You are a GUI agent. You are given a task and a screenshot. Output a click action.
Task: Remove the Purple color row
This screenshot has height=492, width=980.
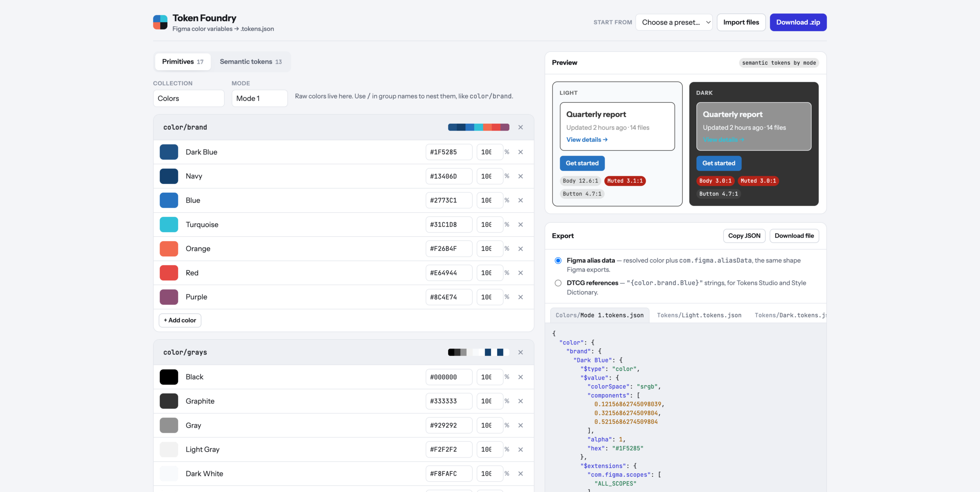click(521, 297)
